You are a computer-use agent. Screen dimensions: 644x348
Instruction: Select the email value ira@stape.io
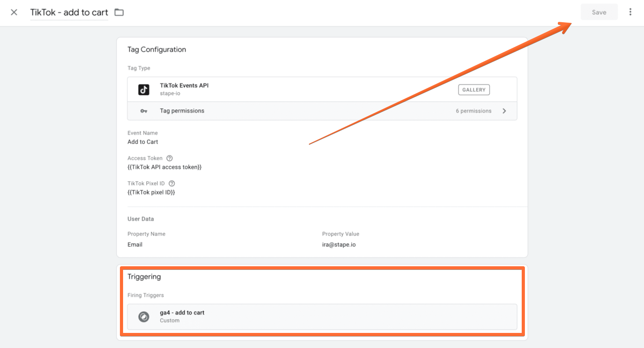[x=339, y=244]
